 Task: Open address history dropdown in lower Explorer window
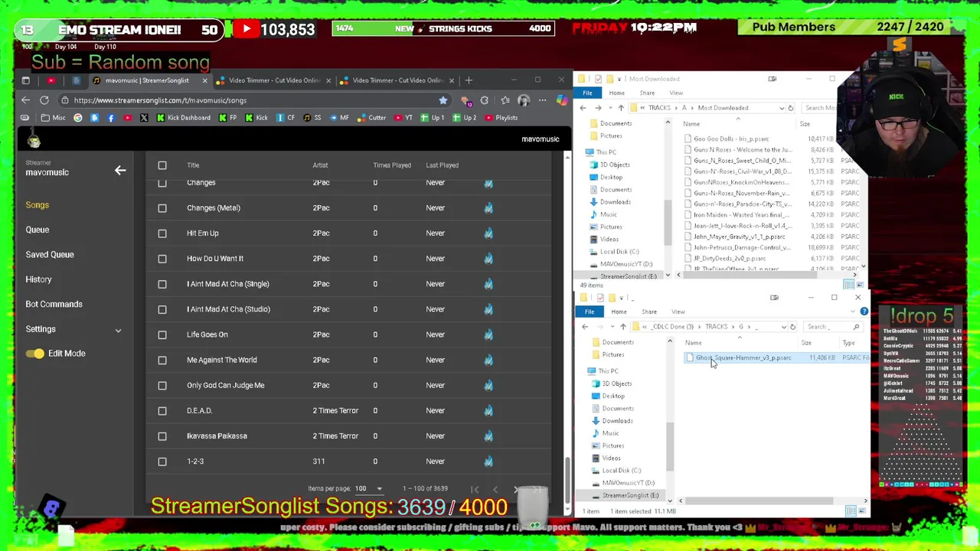click(783, 327)
